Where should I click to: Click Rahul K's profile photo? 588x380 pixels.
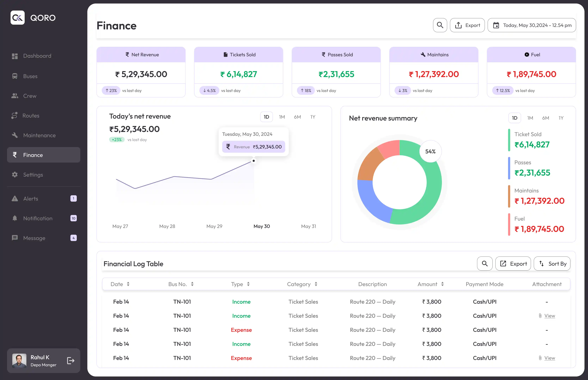coord(19,361)
